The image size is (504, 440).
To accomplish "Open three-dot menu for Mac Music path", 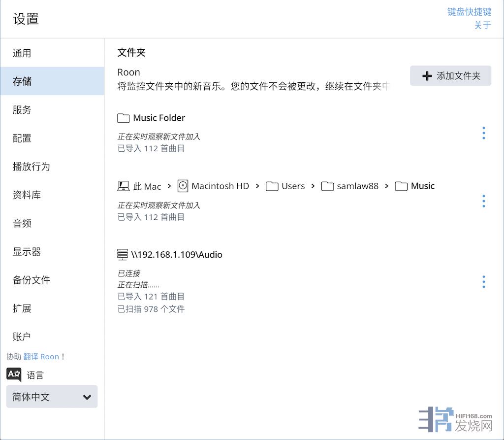I will point(483,201).
